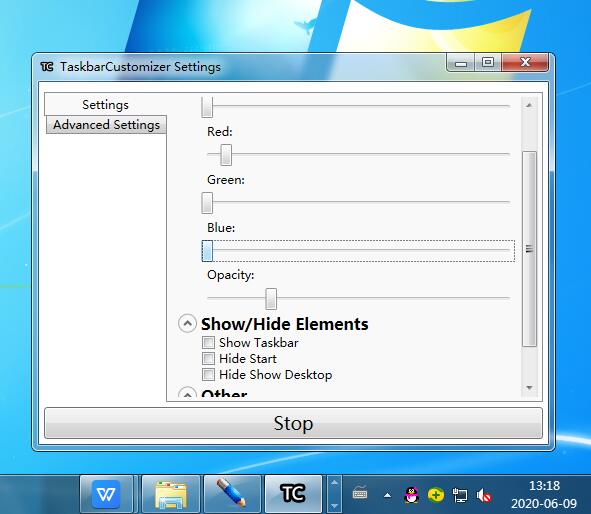
Task: Check the Hide Show Desktop option
Action: 208,375
